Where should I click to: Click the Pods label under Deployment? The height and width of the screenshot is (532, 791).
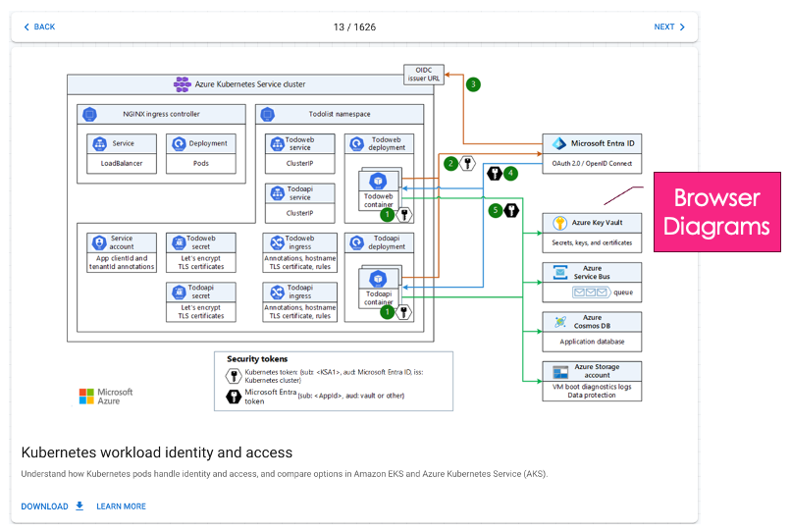(x=201, y=164)
